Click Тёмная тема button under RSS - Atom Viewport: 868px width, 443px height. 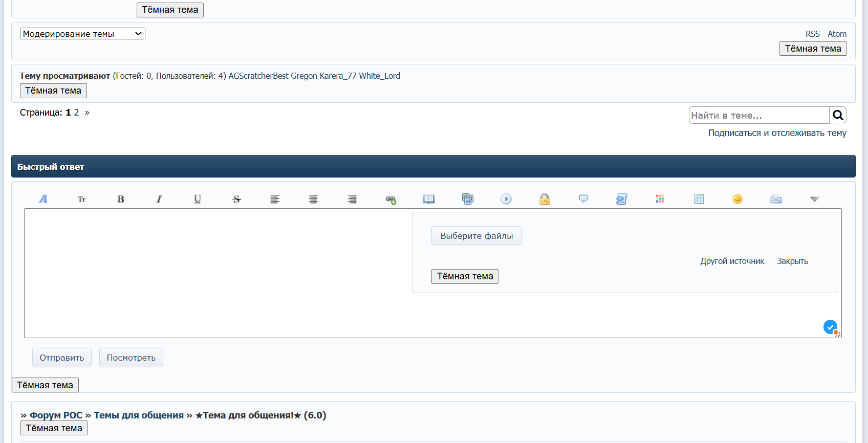click(813, 49)
